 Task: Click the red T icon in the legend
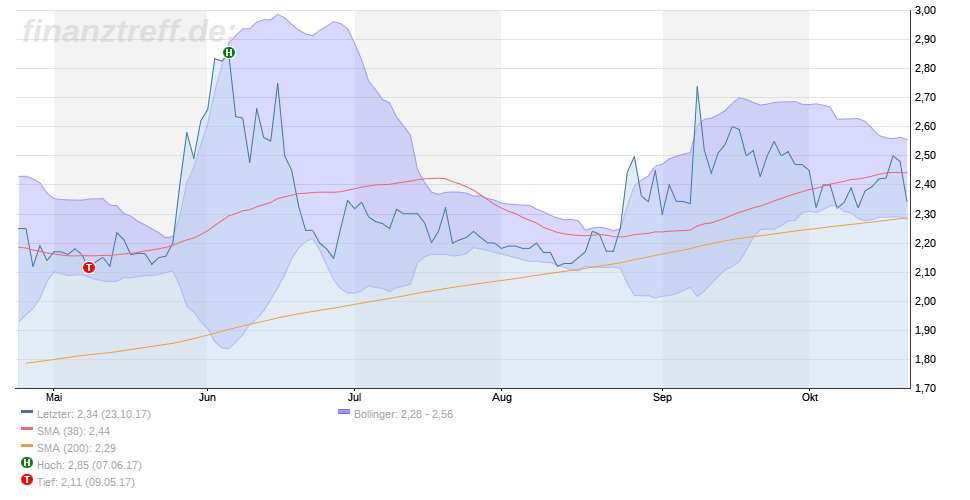27,481
